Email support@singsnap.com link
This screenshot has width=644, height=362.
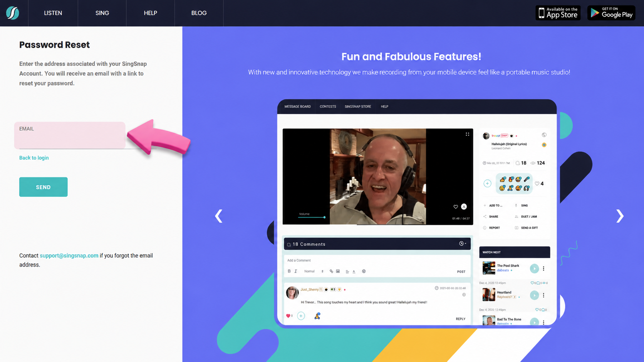tap(69, 255)
